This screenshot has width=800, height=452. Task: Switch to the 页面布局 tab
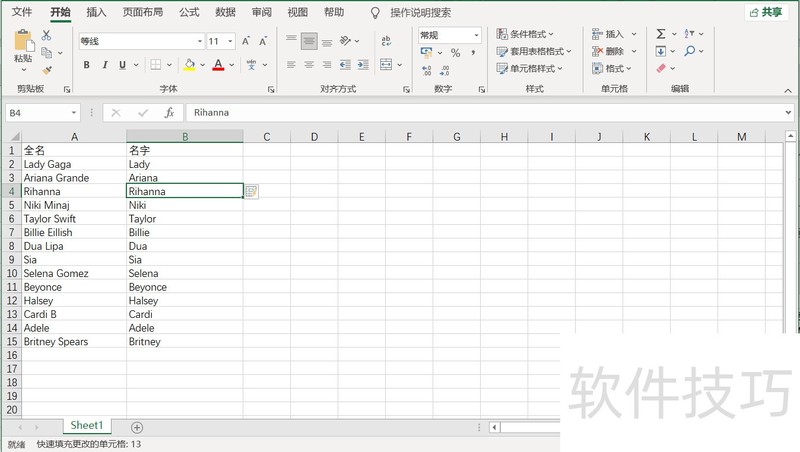142,12
